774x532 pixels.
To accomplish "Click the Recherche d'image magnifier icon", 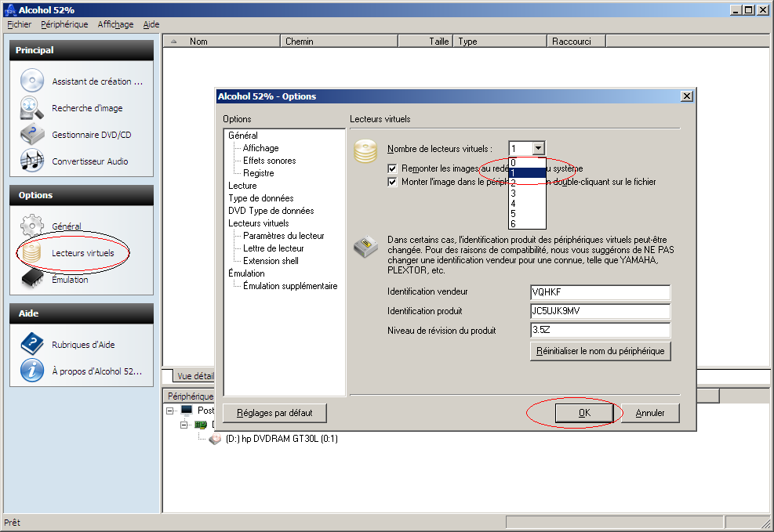I will coord(32,107).
